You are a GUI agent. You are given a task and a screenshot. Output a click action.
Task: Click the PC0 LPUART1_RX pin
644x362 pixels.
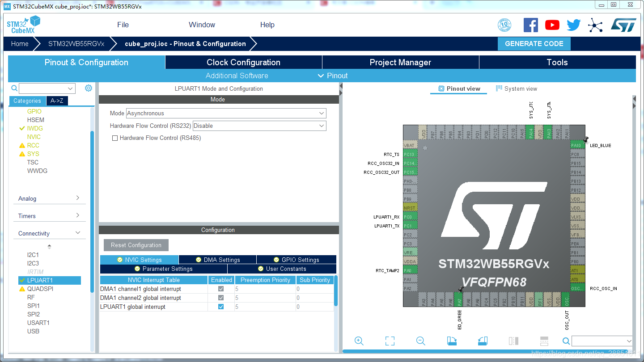pos(410,217)
